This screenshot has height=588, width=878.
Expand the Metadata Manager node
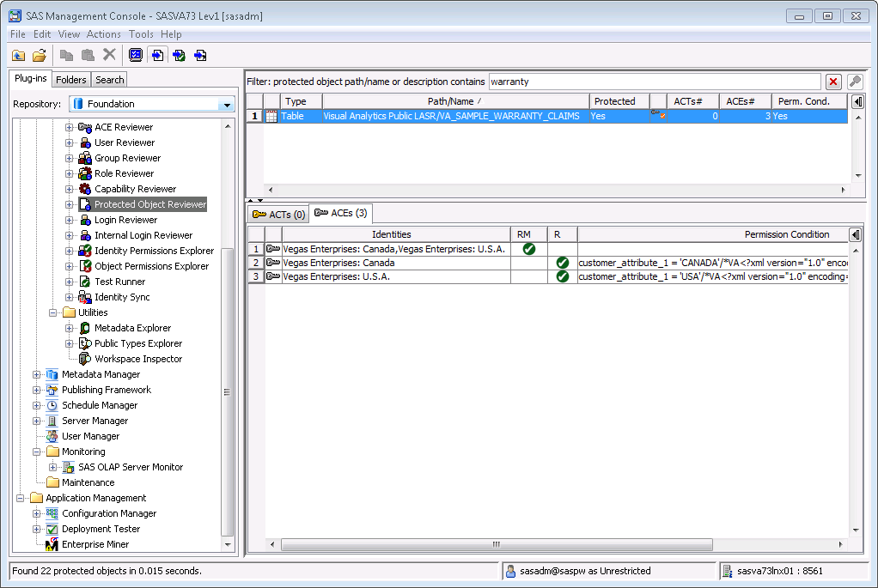36,374
